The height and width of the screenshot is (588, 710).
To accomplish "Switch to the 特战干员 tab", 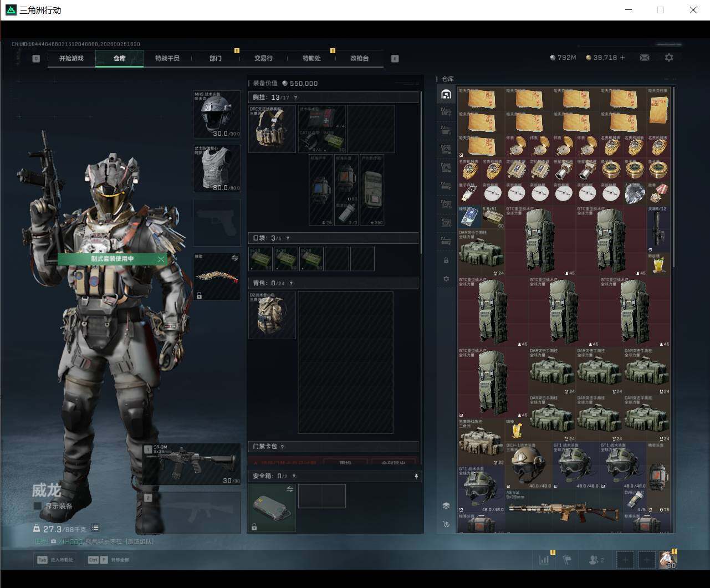I will [x=167, y=58].
